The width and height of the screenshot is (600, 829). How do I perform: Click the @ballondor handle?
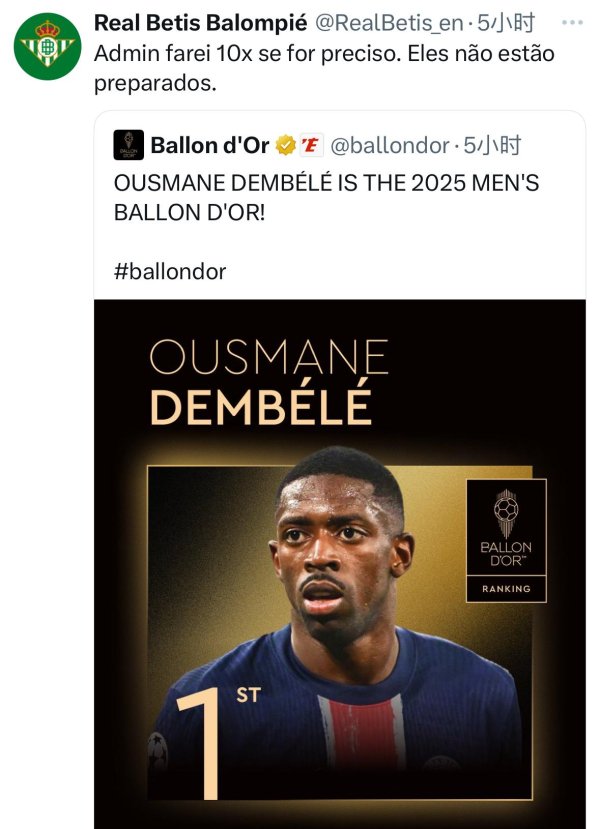(x=390, y=145)
